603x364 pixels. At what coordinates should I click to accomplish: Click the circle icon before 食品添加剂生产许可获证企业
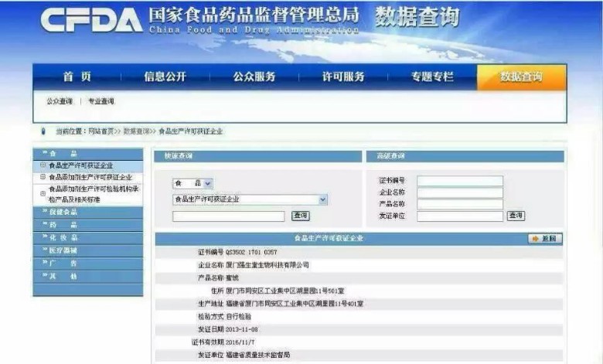tap(43, 177)
